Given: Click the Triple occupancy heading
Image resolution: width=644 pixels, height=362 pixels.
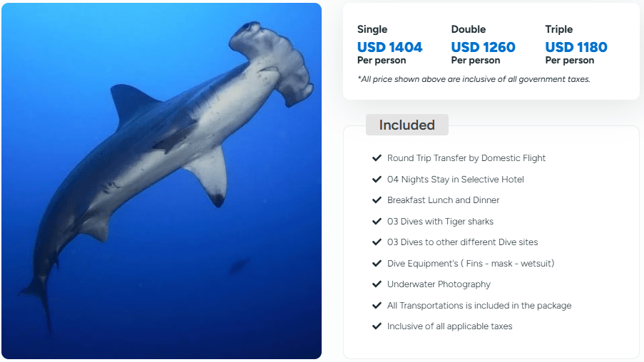Looking at the screenshot, I should 560,29.
